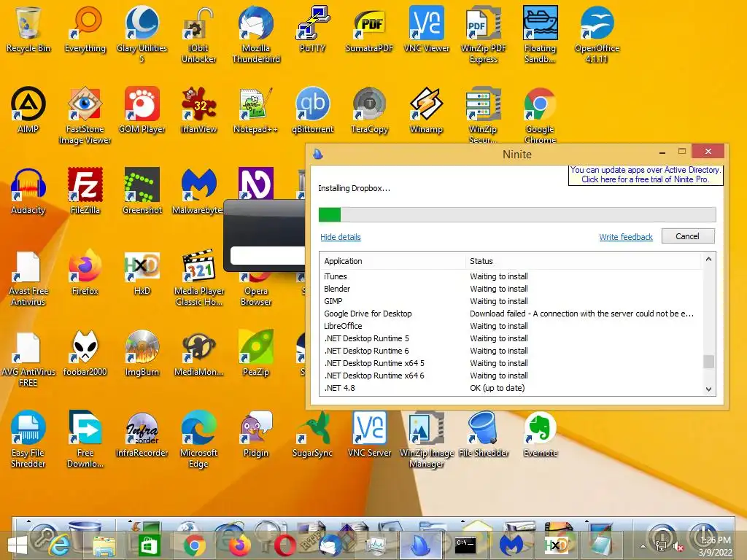Launch IrfanView from the desktop

[x=198, y=109]
